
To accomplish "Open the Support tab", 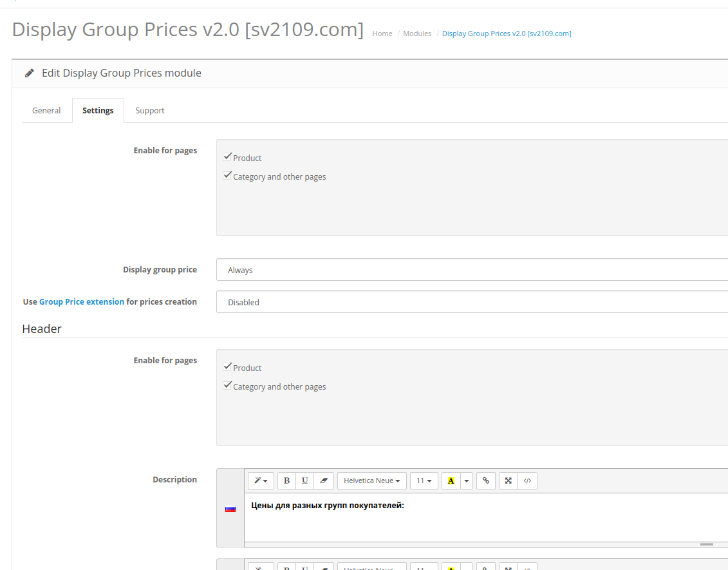I will pos(149,111).
